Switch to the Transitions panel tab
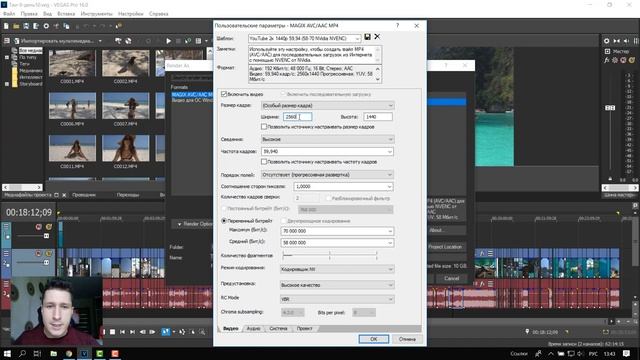 (128, 195)
